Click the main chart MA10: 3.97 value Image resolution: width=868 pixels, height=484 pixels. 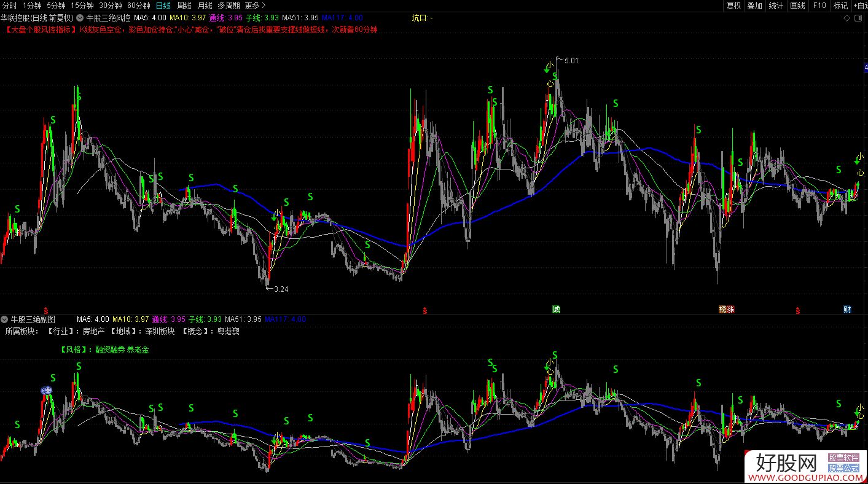click(x=188, y=18)
